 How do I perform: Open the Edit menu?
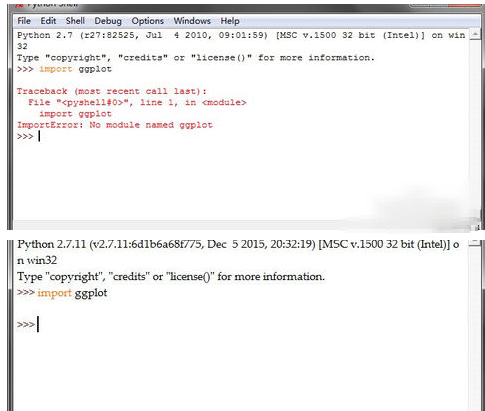(48, 21)
